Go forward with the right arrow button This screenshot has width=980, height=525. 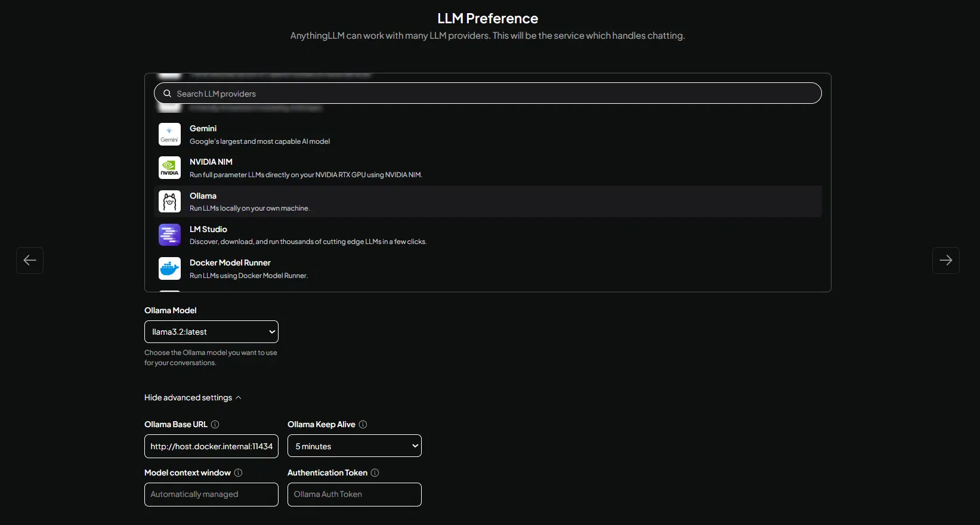pyautogui.click(x=946, y=260)
